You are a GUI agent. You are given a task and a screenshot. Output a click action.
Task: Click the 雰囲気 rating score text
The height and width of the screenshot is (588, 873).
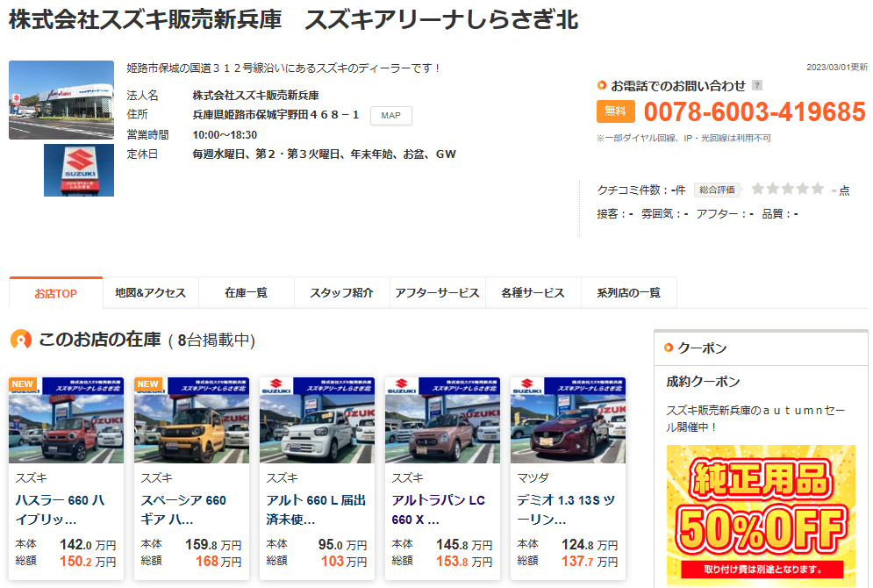pos(665,214)
